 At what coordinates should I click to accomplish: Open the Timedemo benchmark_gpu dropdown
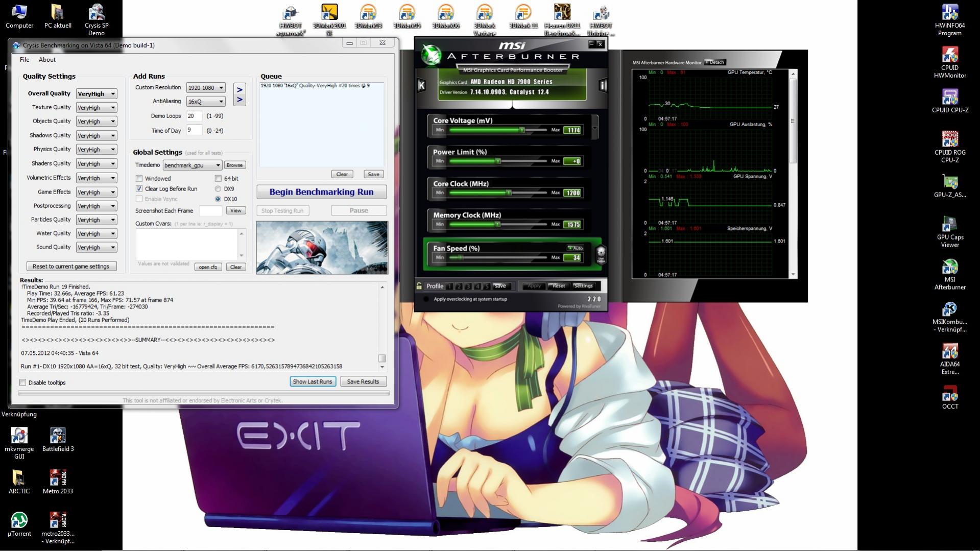point(192,165)
